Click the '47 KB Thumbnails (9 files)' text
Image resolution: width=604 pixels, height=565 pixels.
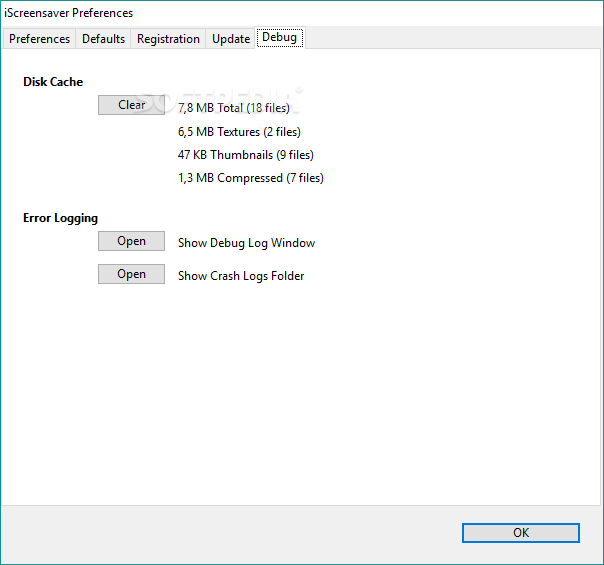pos(246,155)
